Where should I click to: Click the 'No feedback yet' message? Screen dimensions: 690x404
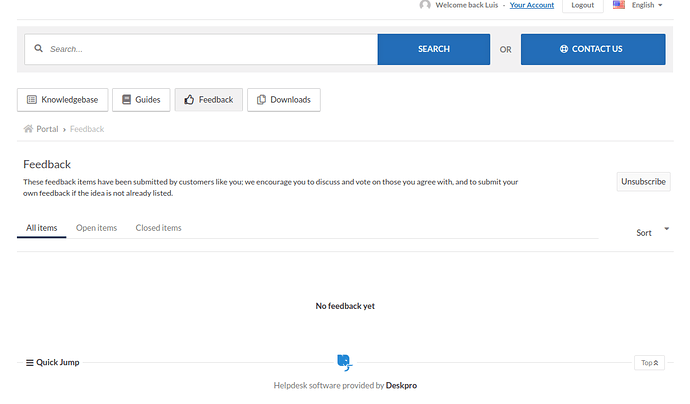coord(345,306)
